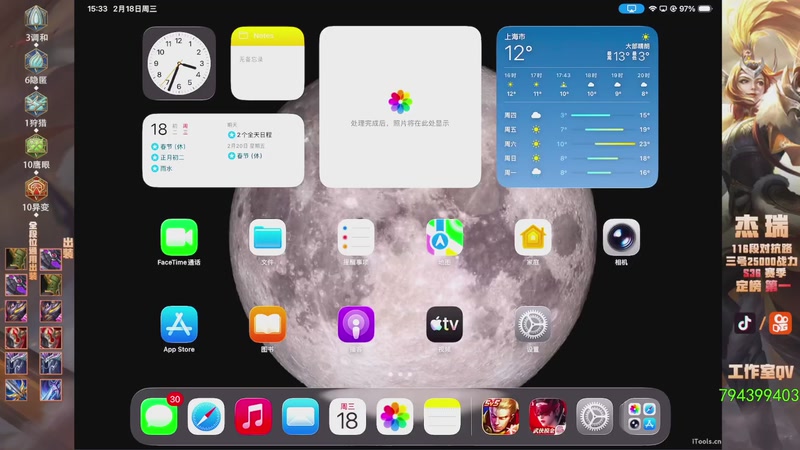Tap the home screen page indicator dots
Screen dimensions: 800x450
pyautogui.click(x=400, y=374)
